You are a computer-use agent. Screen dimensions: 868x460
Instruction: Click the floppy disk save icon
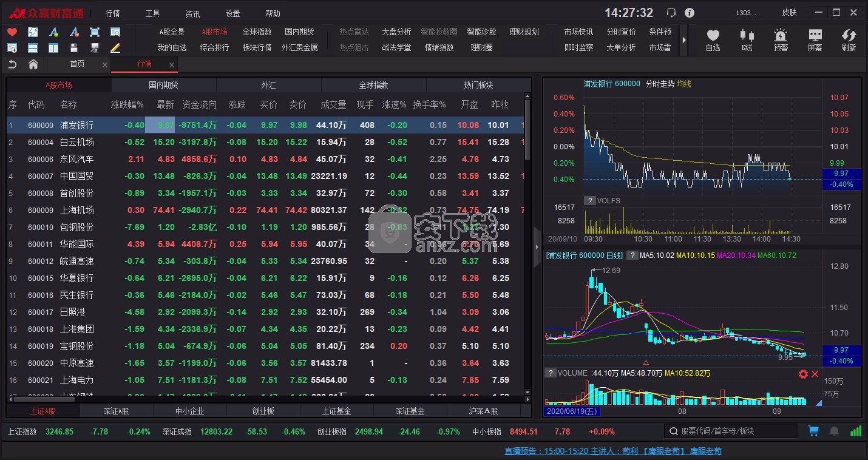coord(74,47)
